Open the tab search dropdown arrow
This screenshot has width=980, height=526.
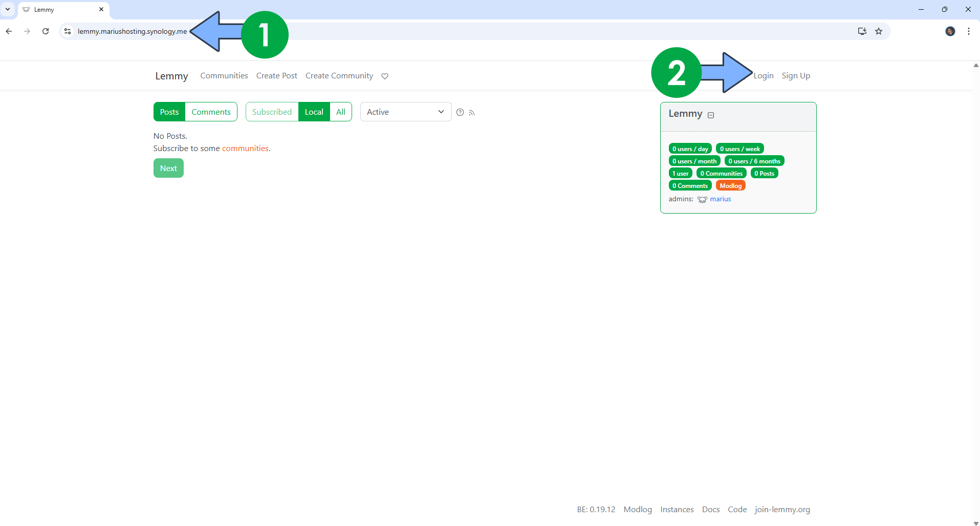pyautogui.click(x=8, y=9)
